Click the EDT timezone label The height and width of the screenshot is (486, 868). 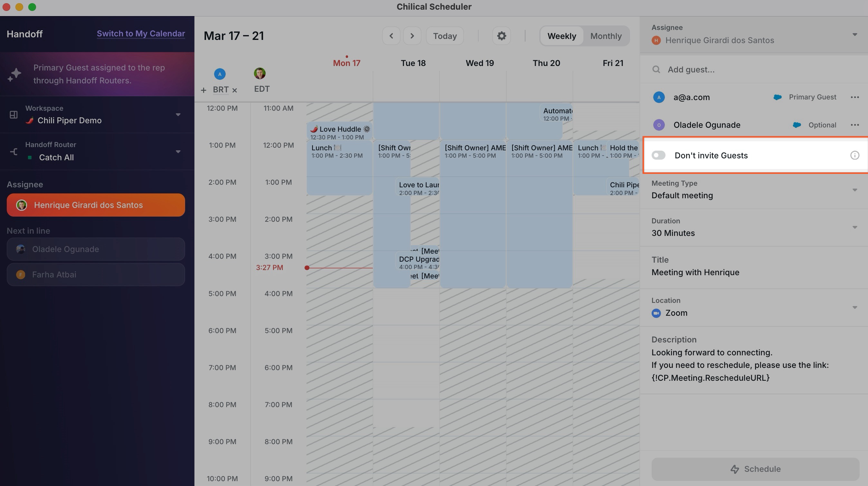click(x=261, y=89)
